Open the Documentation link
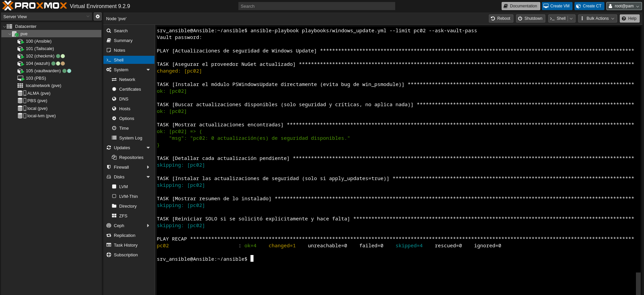Viewport: 644px width, 295px height. click(521, 6)
